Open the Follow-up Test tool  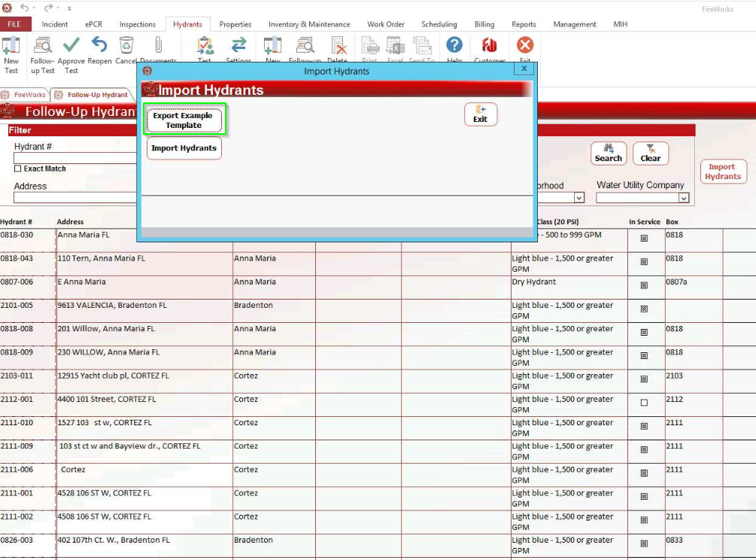click(42, 47)
